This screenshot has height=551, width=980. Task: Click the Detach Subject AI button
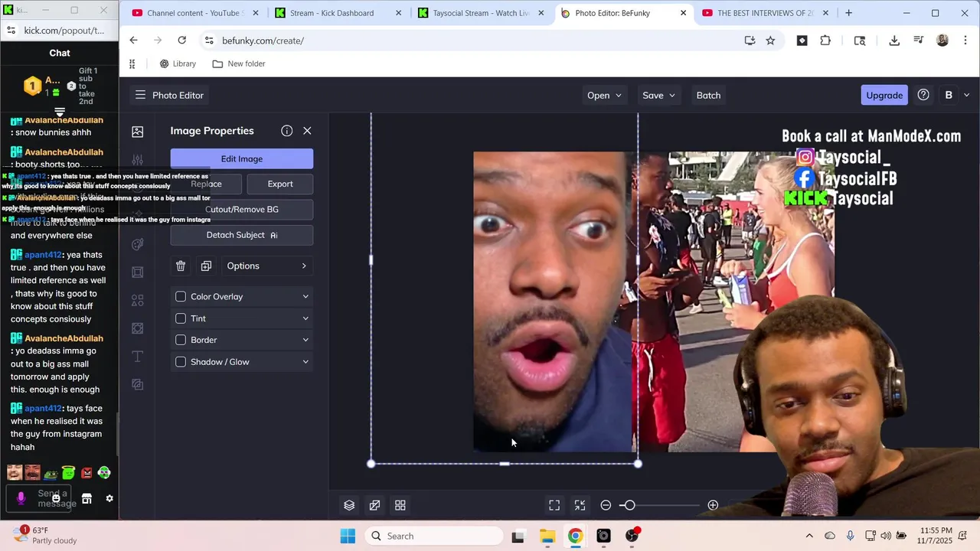tap(242, 235)
